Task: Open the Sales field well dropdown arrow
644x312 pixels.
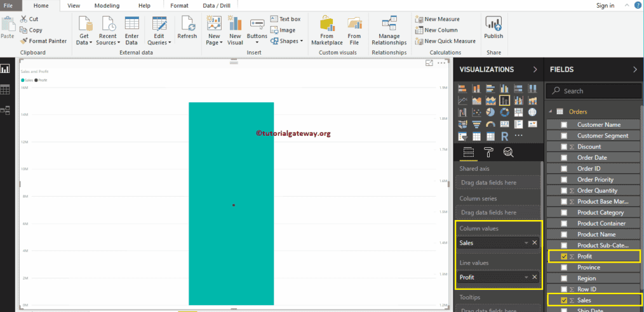Action: click(x=526, y=243)
